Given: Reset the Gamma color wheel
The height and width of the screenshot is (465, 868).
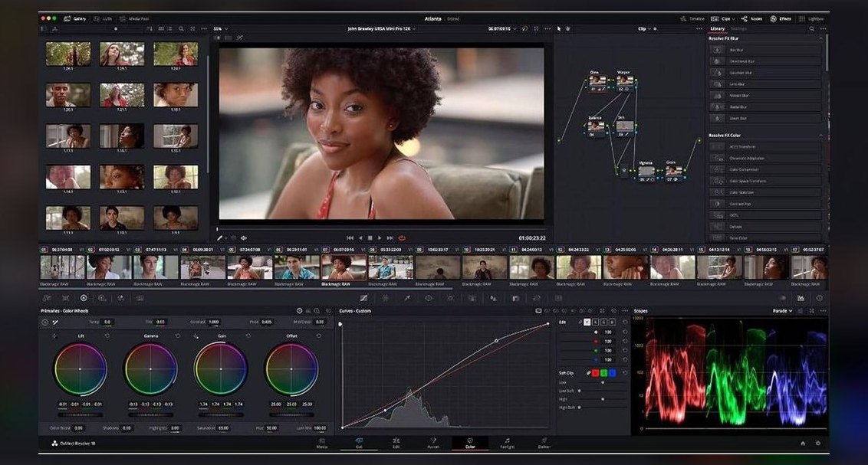Looking at the screenshot, I should 178,336.
